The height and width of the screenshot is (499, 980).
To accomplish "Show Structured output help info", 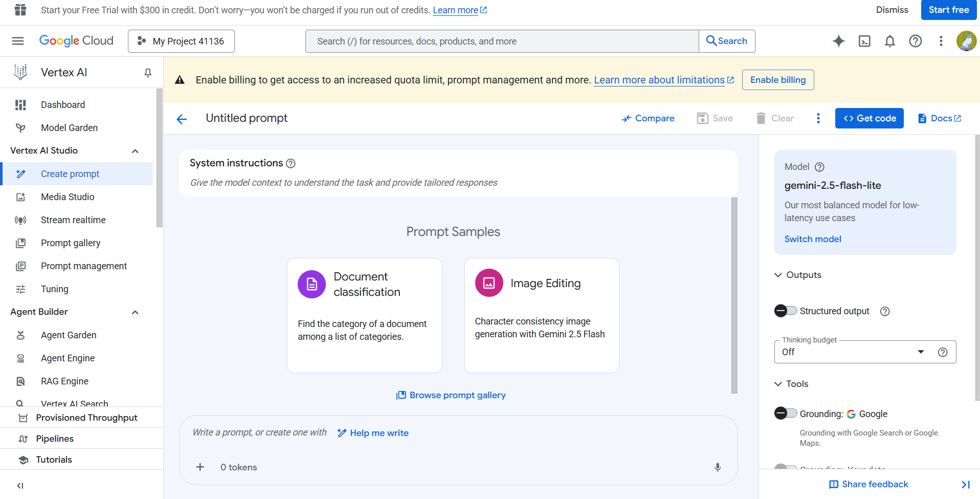I will coord(885,311).
